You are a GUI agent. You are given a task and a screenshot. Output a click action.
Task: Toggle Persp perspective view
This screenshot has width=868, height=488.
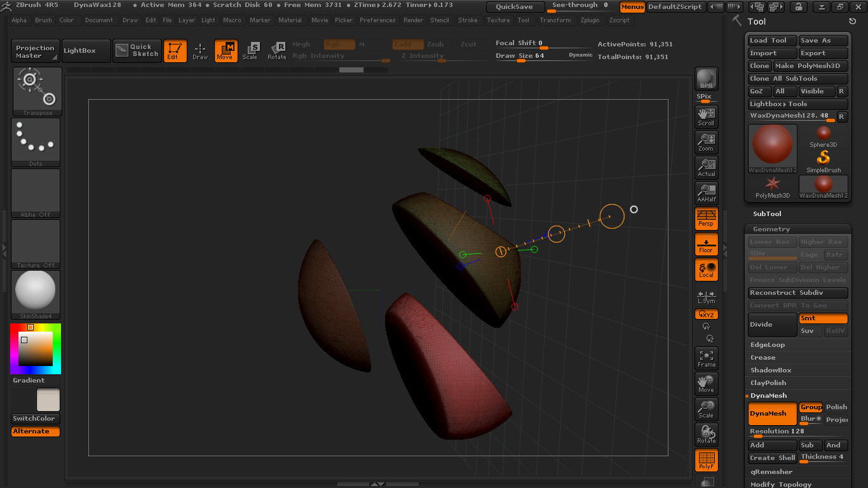point(706,218)
